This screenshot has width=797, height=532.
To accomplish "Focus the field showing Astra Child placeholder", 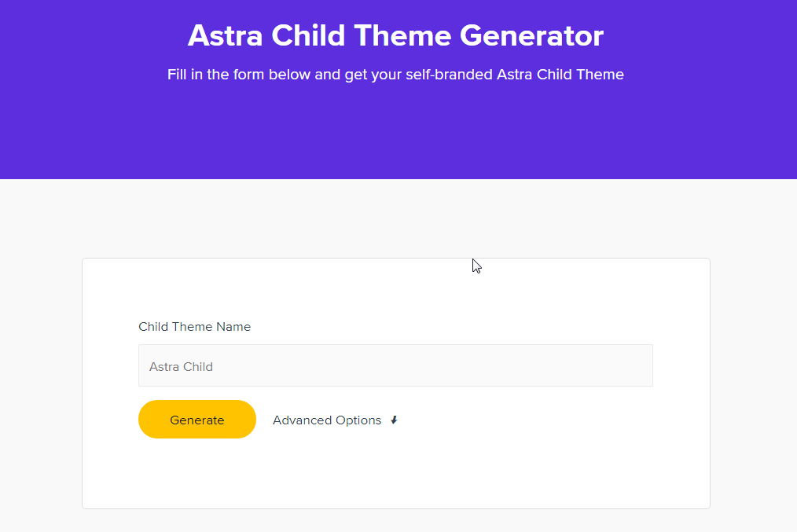I will (x=395, y=365).
